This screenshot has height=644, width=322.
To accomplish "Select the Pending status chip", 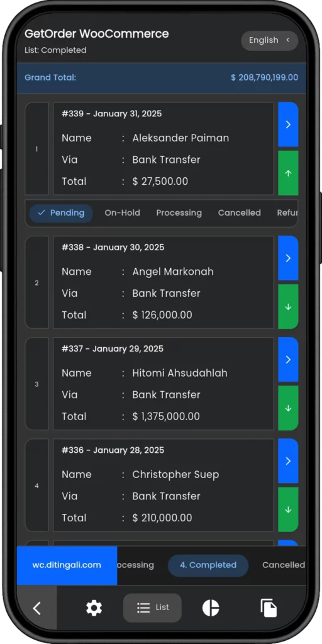I will [61, 213].
